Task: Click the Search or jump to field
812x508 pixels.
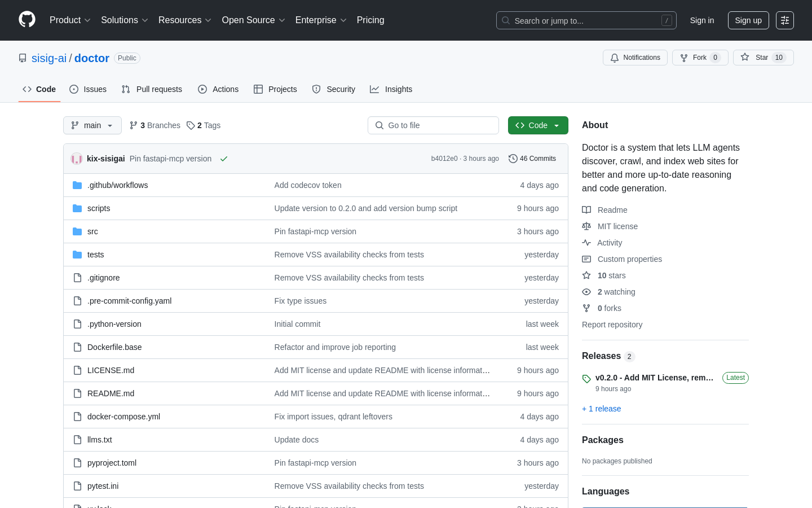Action: [586, 20]
